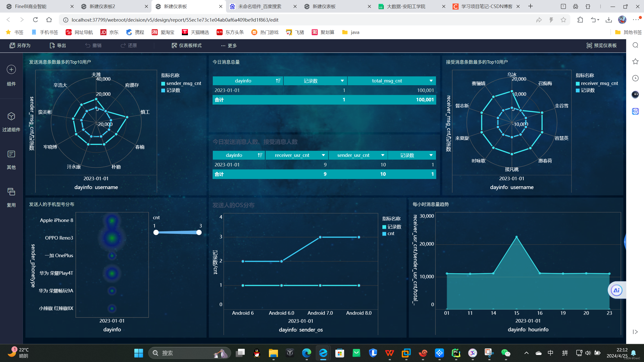Click the Export toolbar icon
The height and width of the screenshot is (362, 644).
point(52,46)
